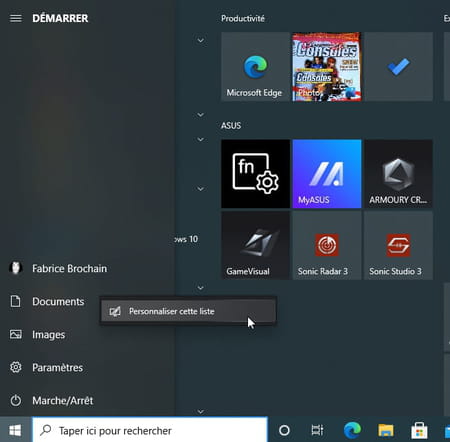Click the Productivité group header

pyautogui.click(x=243, y=18)
